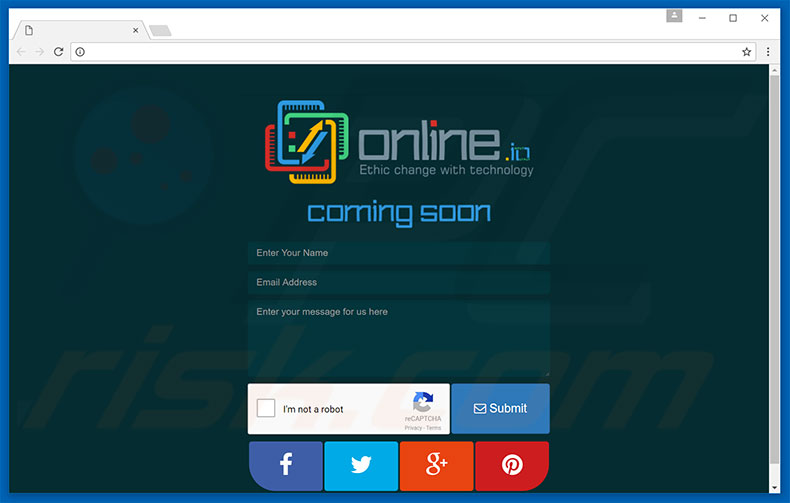
Task: Open the Google Plus social button
Action: click(x=436, y=466)
